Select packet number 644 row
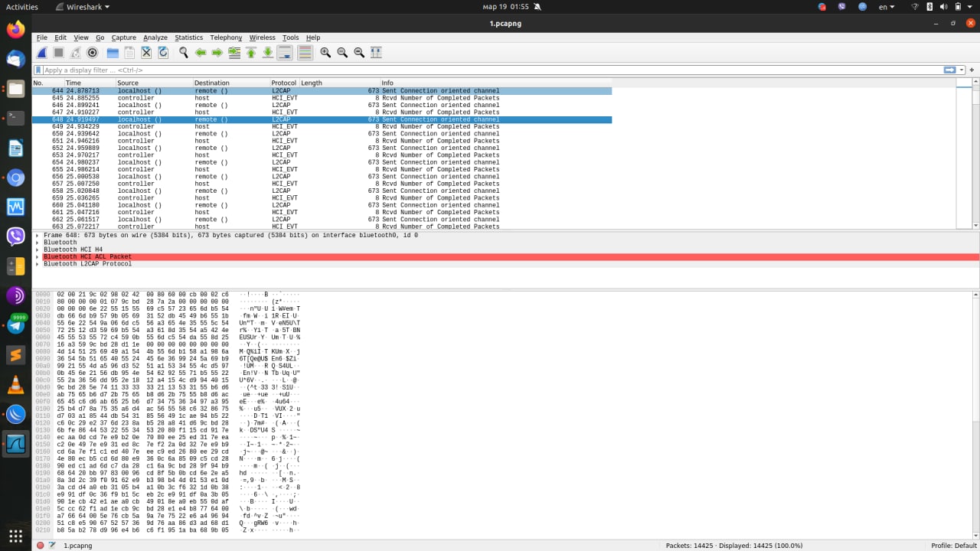The width and height of the screenshot is (980, 551). (x=322, y=91)
